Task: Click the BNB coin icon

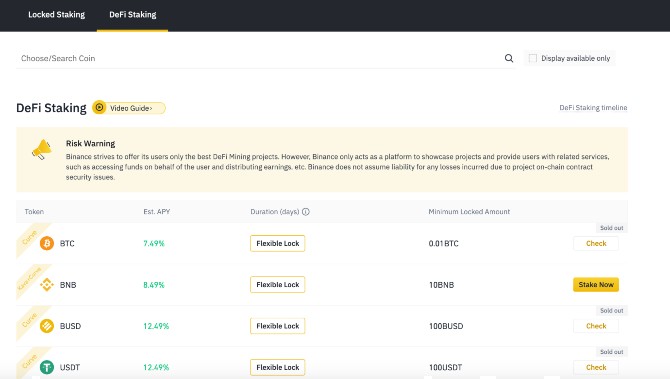Action: (47, 285)
